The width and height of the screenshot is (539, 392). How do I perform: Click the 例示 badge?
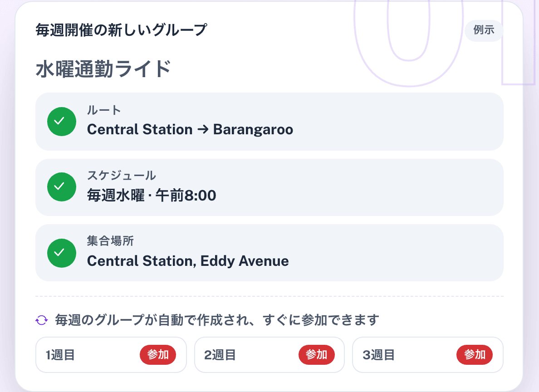pyautogui.click(x=484, y=30)
